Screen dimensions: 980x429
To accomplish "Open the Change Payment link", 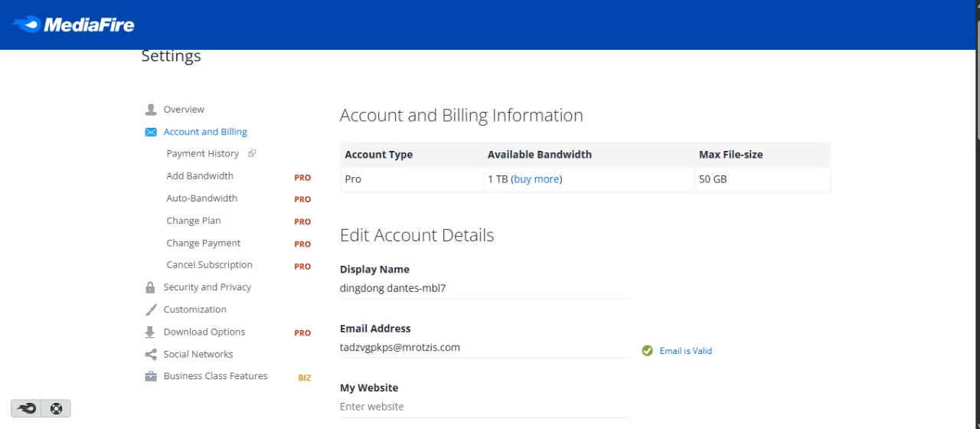I will point(204,243).
